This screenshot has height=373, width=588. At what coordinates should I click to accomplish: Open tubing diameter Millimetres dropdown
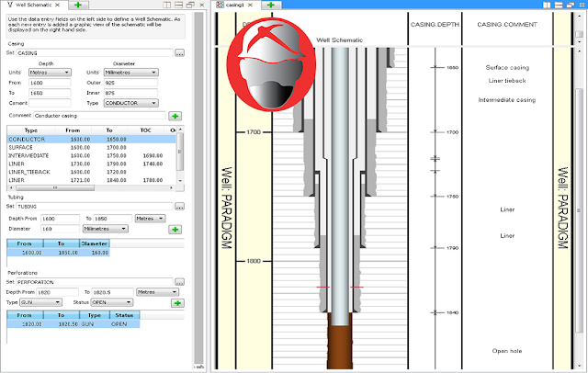[x=106, y=229]
